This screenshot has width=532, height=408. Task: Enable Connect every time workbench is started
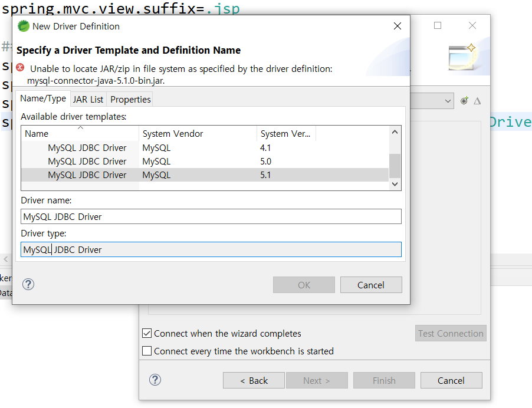147,351
